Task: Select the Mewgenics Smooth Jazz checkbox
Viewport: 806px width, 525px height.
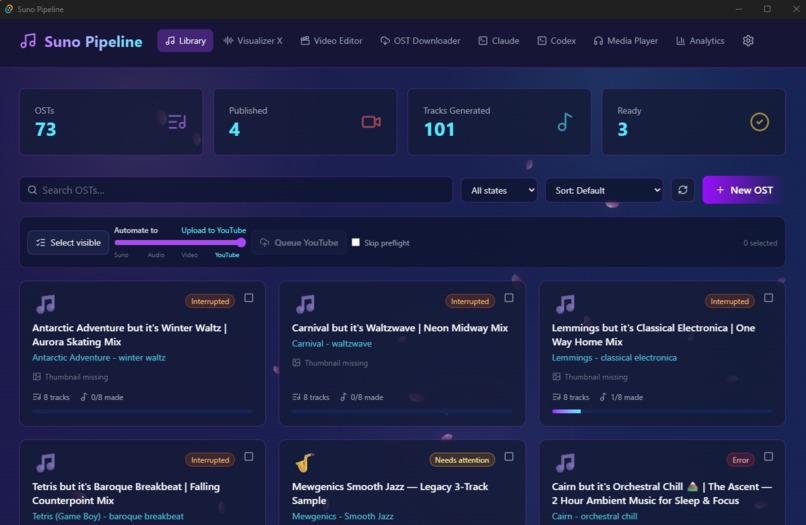Action: 509,457
